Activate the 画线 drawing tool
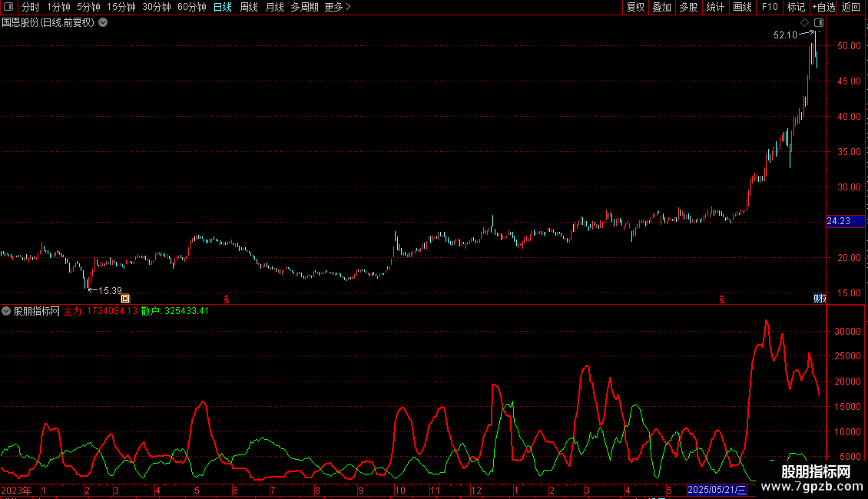 click(742, 7)
